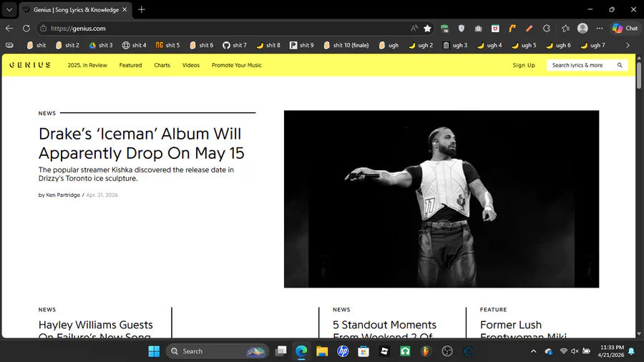The height and width of the screenshot is (362, 644).
Task: Click the Sign Up link
Action: click(524, 65)
